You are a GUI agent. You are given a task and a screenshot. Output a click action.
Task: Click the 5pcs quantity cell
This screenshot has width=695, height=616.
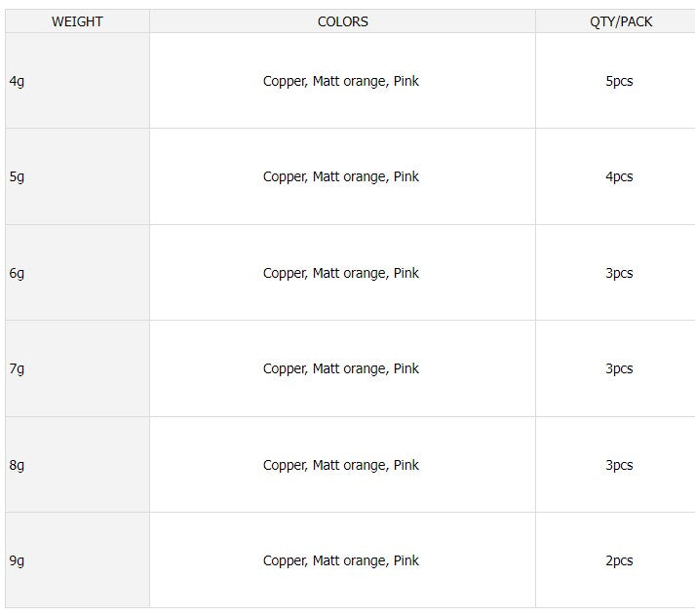pyautogui.click(x=619, y=81)
